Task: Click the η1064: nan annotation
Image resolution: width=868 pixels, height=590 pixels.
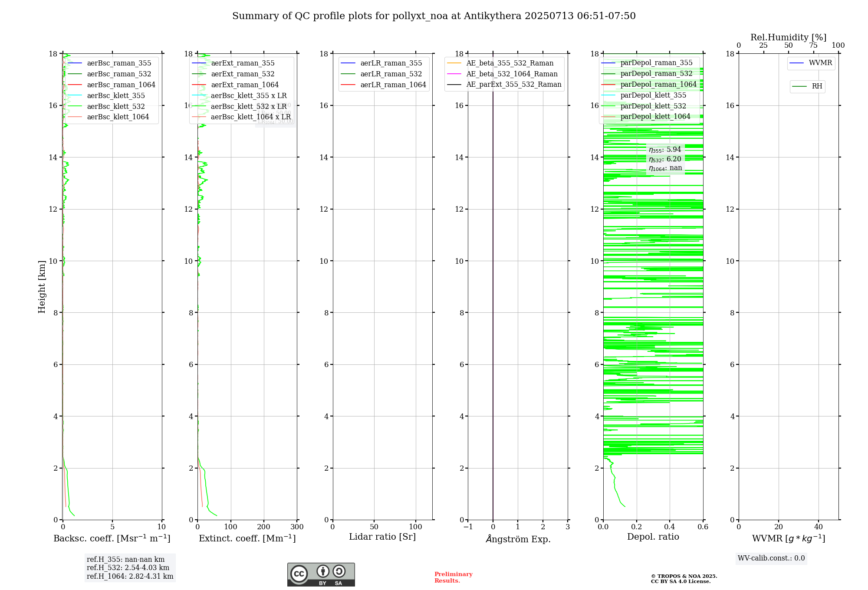Action: point(665,168)
